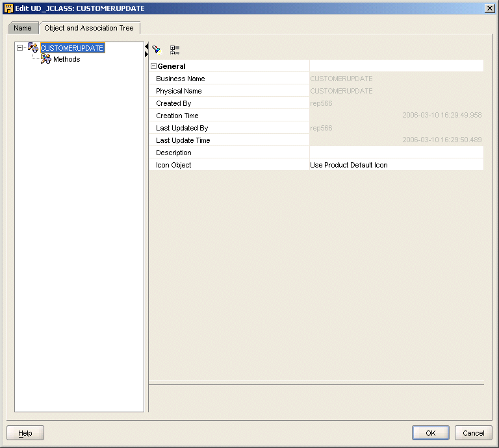Click the dialog title bar application icon
499x448 pixels.
[x=8, y=8]
